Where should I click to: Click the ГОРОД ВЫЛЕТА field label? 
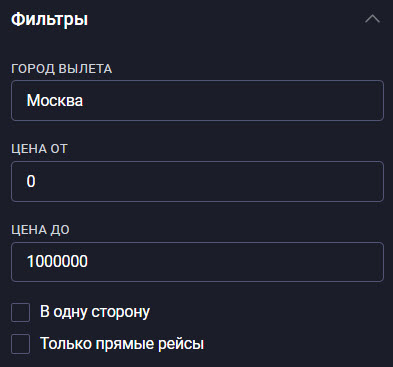[62, 69]
